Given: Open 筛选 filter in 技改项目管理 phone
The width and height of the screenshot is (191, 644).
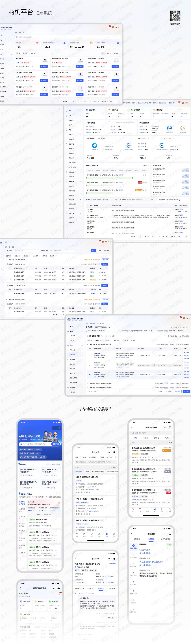Looking at the screenshot, I should click(170, 443).
